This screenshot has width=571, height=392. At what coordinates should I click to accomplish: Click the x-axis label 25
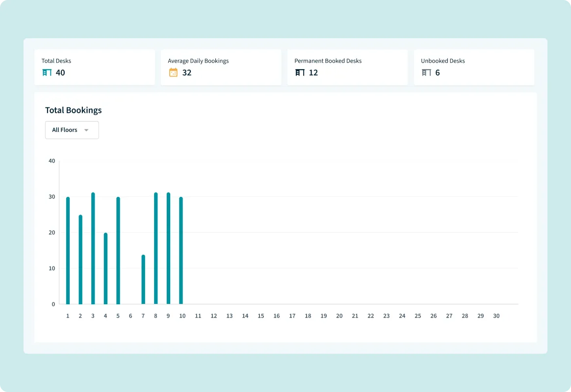click(417, 316)
